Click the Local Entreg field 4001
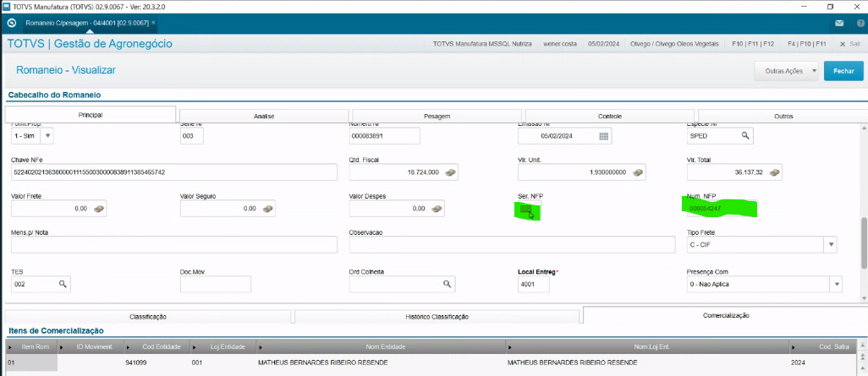868x376 pixels. point(534,284)
